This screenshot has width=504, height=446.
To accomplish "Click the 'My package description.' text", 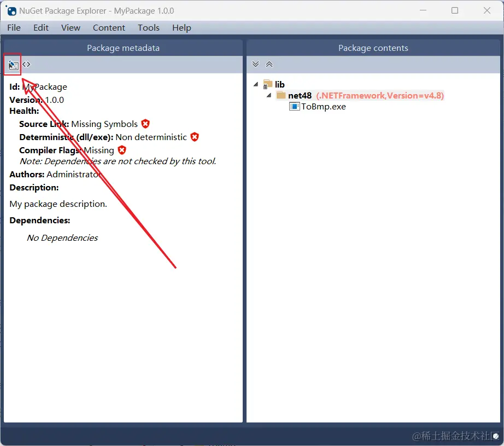I will [58, 204].
